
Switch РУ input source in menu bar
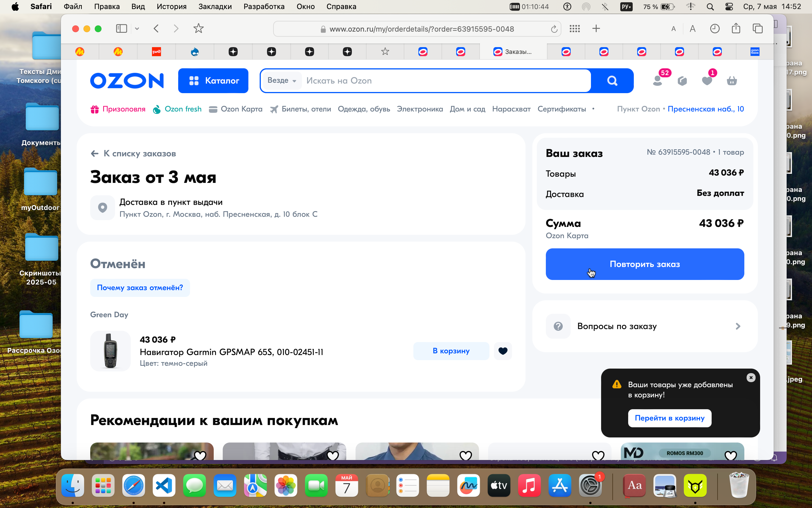626,6
